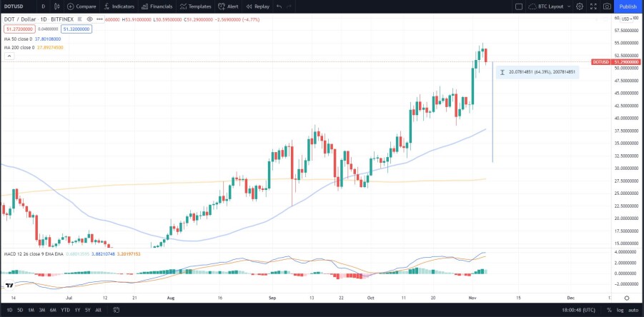Viewport: 644px width, 317px height.
Task: Set the date range to 3M
Action: pyautogui.click(x=42, y=310)
